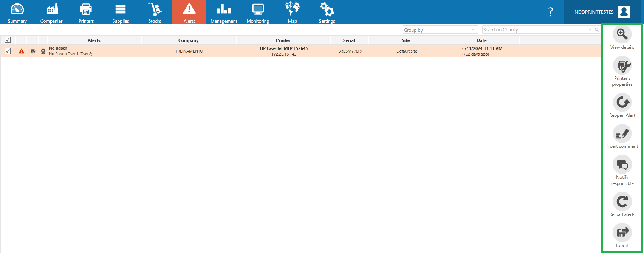Screen dimensions: 644x253
Task: Click the Reopen Alert icon
Action: tap(622, 102)
